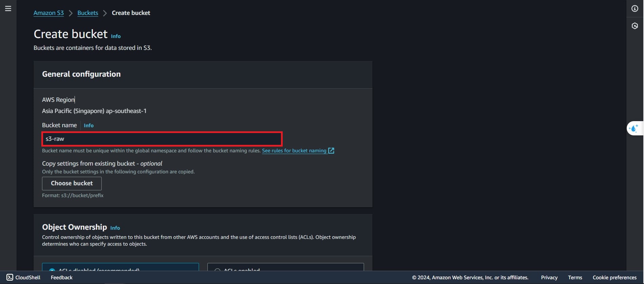Open the hamburger navigation menu
Viewport: 644px width, 284px height.
(x=8, y=8)
